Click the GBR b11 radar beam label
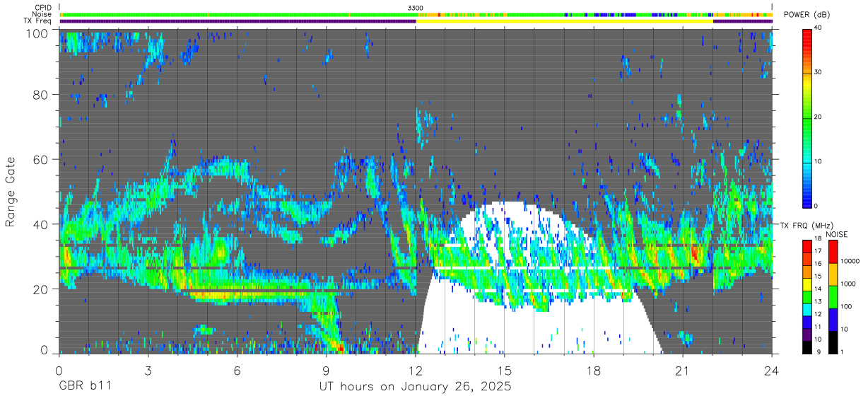Image resolution: width=868 pixels, height=401 pixels. pyautogui.click(x=85, y=388)
